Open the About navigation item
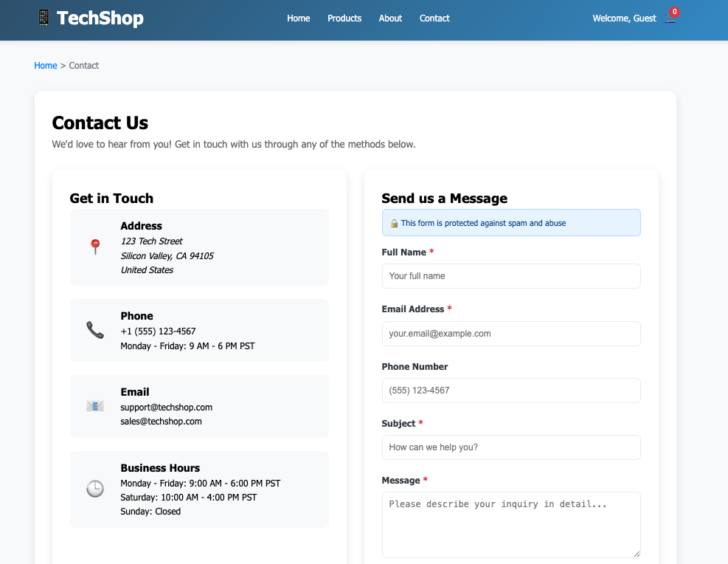 (390, 18)
